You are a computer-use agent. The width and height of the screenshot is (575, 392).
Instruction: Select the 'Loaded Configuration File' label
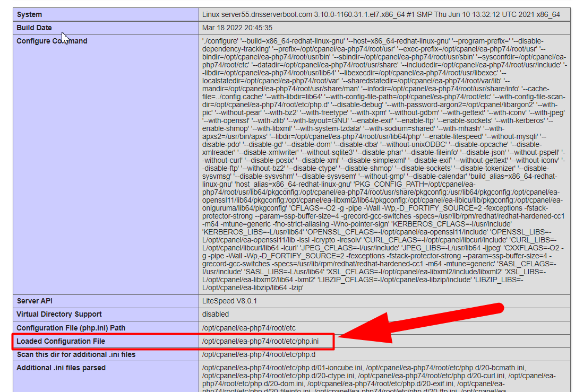pyautogui.click(x=61, y=342)
